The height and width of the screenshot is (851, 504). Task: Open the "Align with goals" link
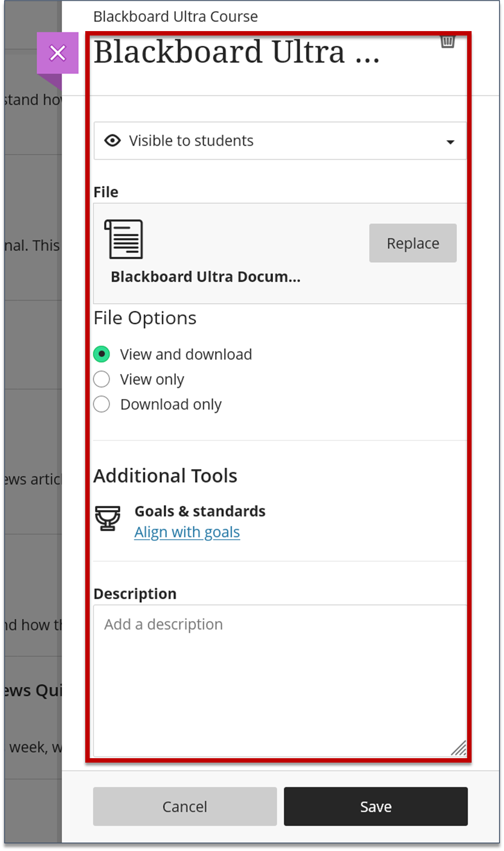187,531
